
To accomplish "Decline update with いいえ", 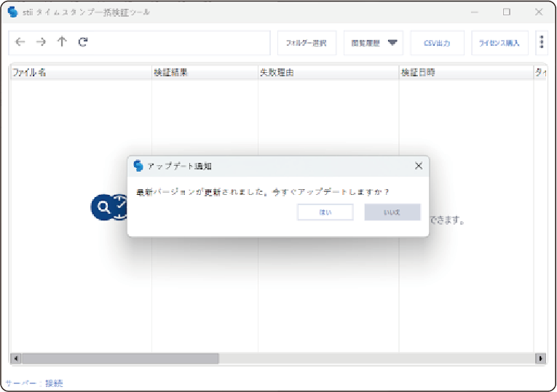I will (x=392, y=212).
